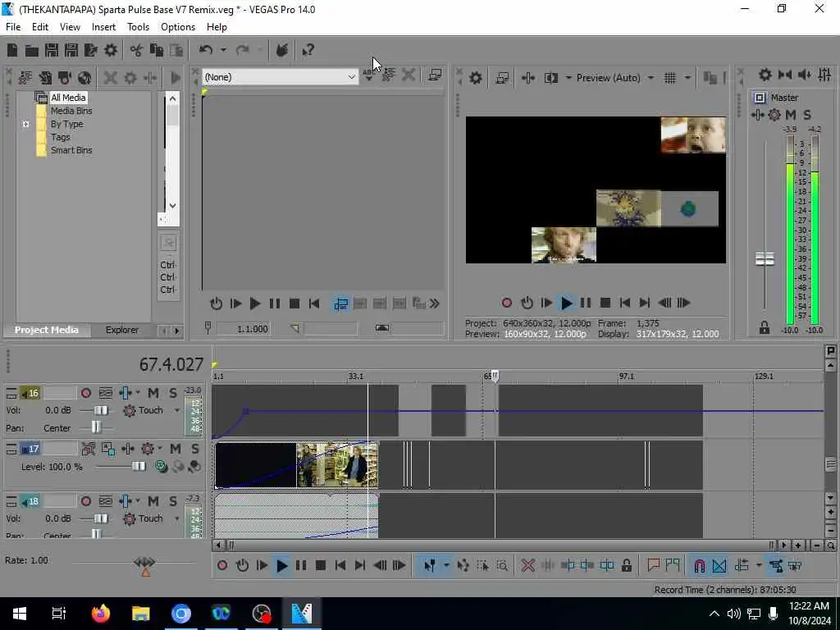Click the Selection Edit tool icon
Image resolution: width=840 pixels, height=630 pixels.
[x=482, y=565]
